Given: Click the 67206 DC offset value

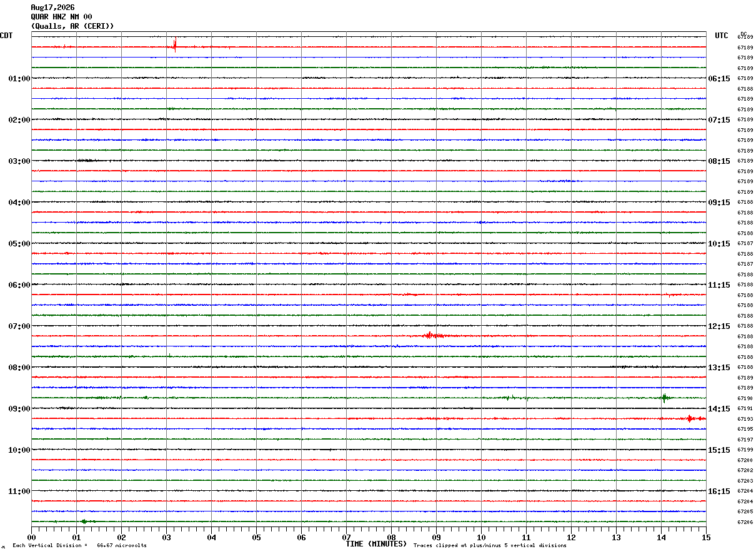Looking at the screenshot, I should point(745,522).
